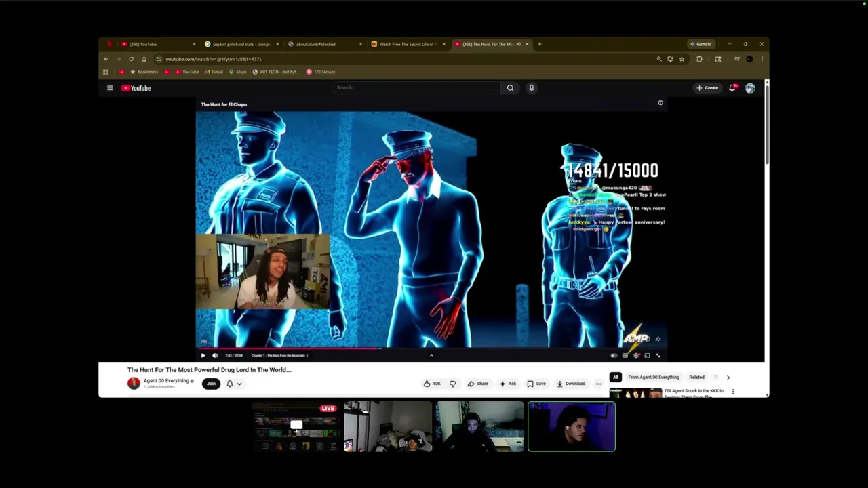Click the upward chevron above the player bar

coord(431,355)
